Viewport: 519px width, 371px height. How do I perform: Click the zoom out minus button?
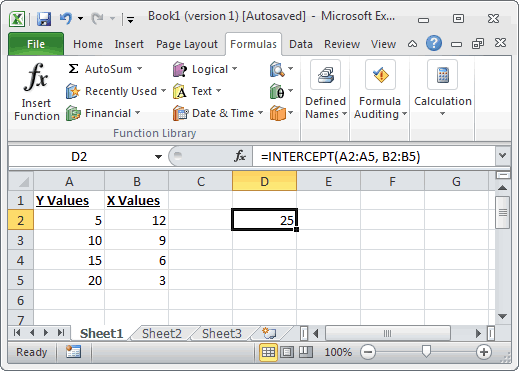pyautogui.click(x=368, y=352)
